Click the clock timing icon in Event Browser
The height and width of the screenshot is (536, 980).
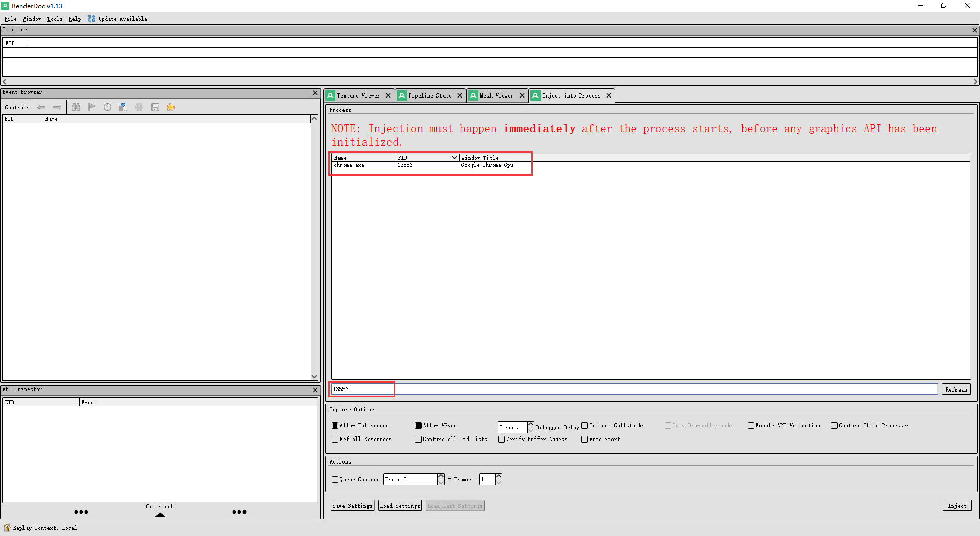pos(108,107)
